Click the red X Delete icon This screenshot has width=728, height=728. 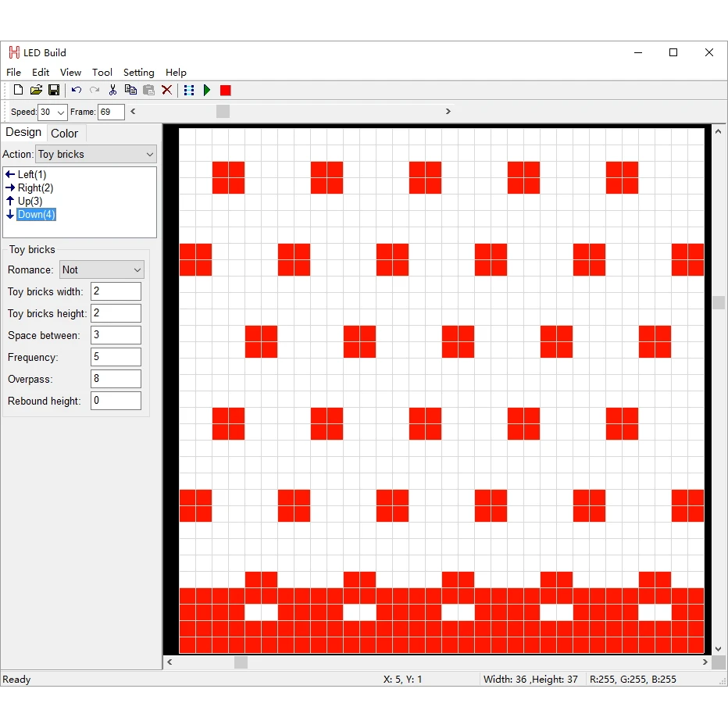click(166, 90)
